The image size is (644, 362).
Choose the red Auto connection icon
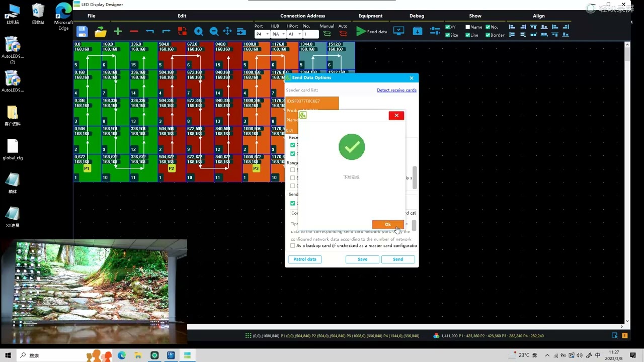(343, 34)
